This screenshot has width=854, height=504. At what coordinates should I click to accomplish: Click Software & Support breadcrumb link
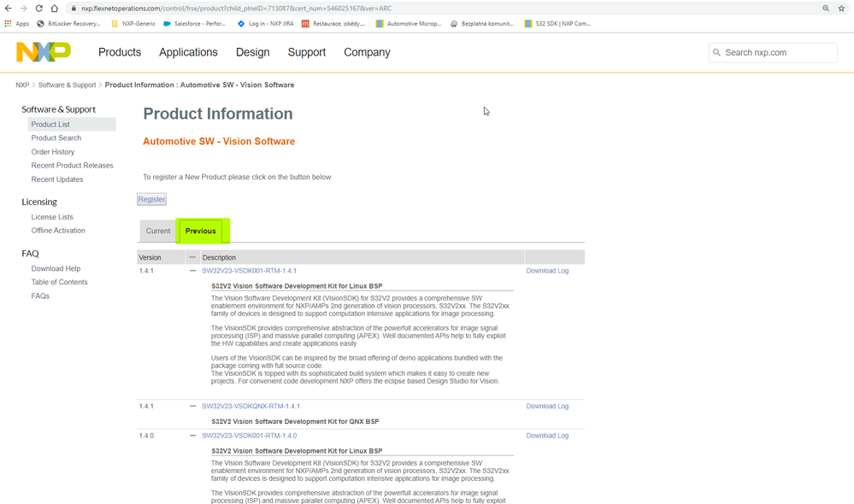coord(67,85)
